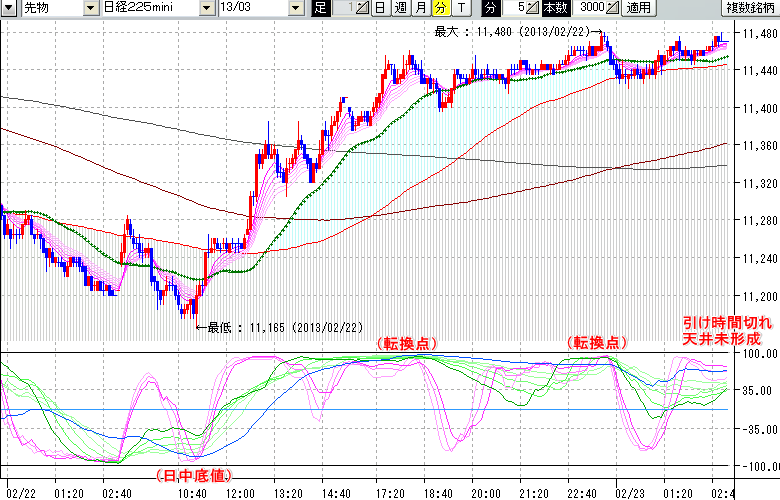Viewport: 780px width, 500px height.
Task: Open the 13/03 contract month dropdown
Action: [294, 8]
